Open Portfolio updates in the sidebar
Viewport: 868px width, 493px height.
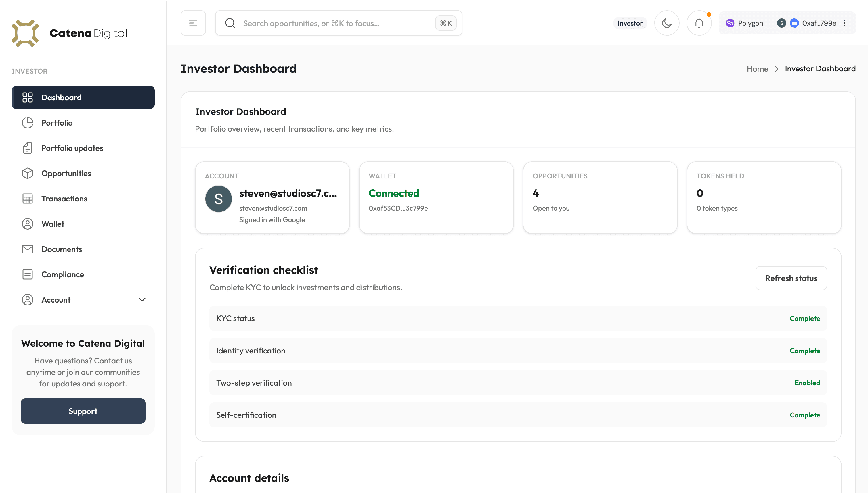72,148
